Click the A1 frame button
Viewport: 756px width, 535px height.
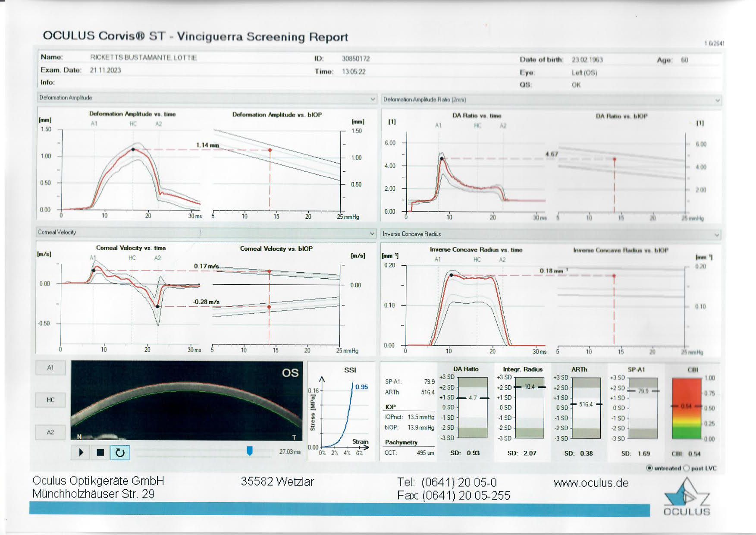(x=50, y=368)
